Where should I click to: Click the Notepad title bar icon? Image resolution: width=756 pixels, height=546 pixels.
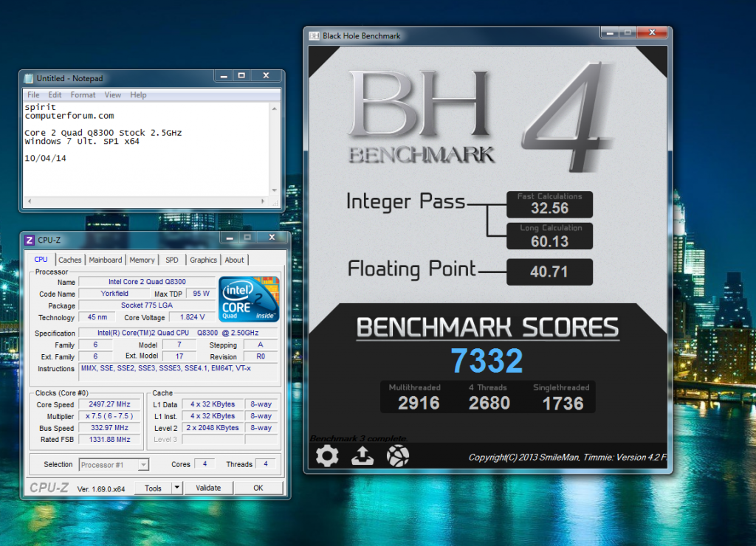point(29,78)
